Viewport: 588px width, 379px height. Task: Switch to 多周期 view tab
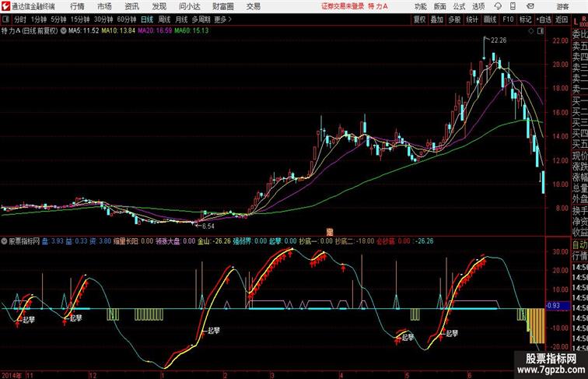(201, 19)
